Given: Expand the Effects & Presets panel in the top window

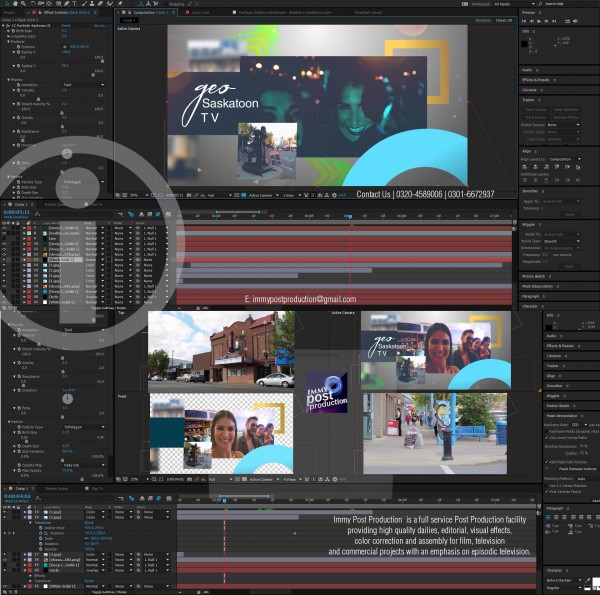Looking at the screenshot, I should click(x=536, y=80).
